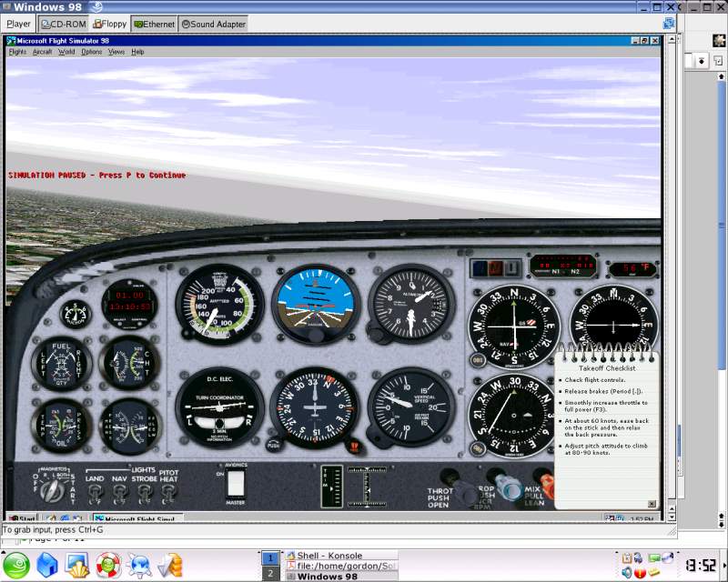Open the Options menu in Flight Simulator
The width and height of the screenshot is (728, 582).
pos(92,52)
